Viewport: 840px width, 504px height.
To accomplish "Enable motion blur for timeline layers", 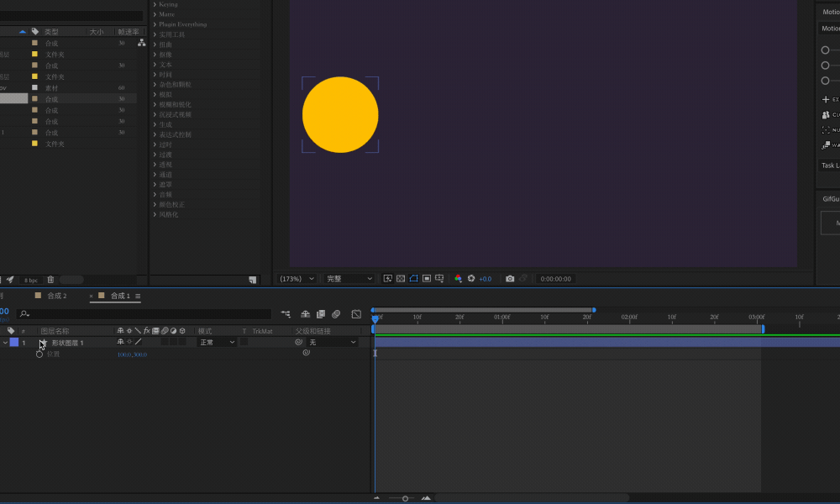I will click(336, 314).
